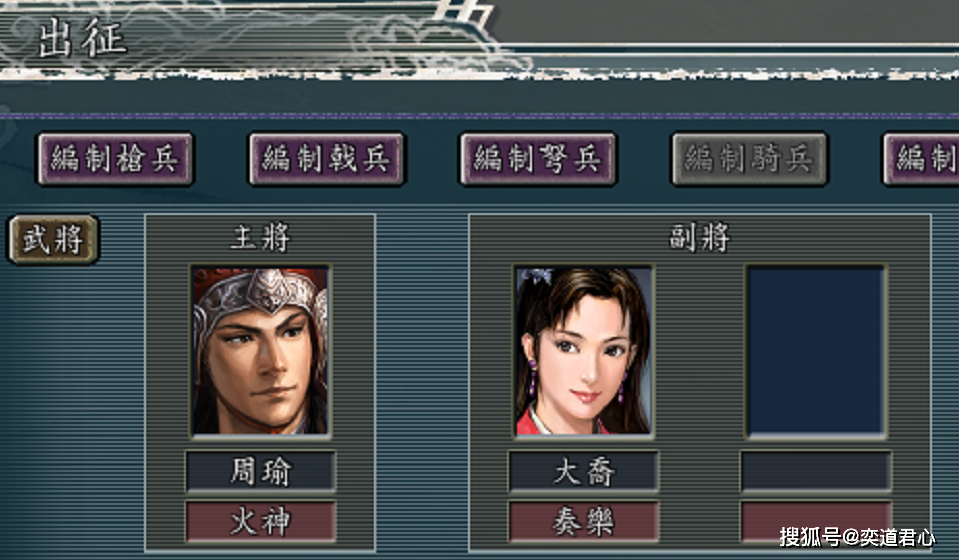
Task: Click the 主將 panel heading
Action: click(261, 237)
